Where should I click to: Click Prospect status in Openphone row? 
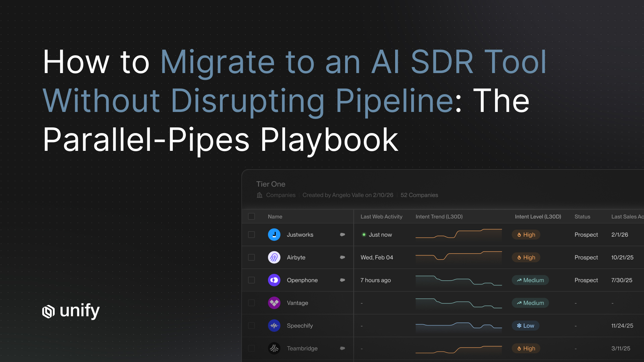click(x=586, y=280)
